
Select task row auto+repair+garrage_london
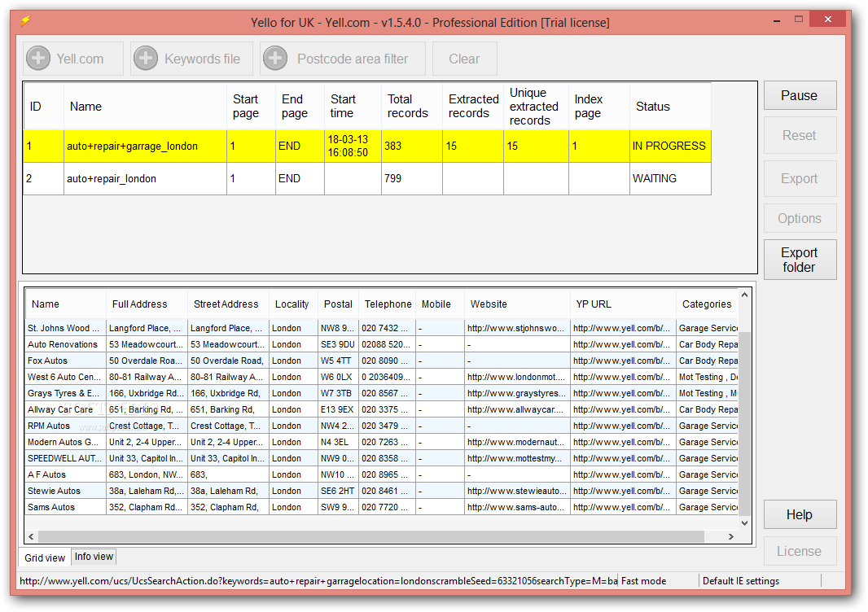[367, 146]
